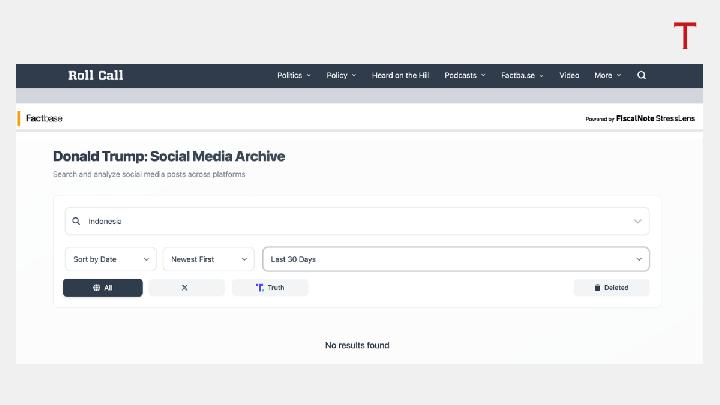Viewport: 720px width, 405px height.
Task: Open the Politics menu
Action: coord(293,75)
